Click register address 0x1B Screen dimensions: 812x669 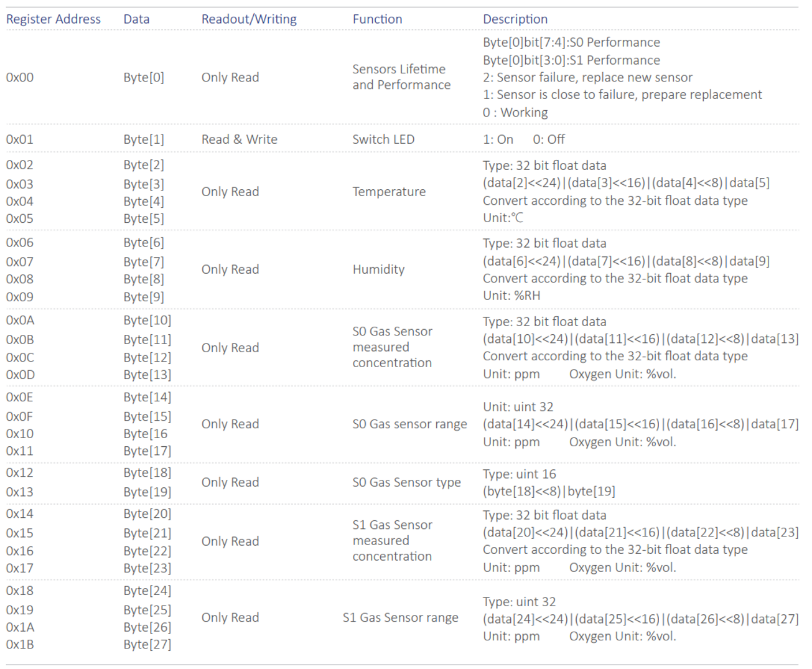(x=20, y=645)
